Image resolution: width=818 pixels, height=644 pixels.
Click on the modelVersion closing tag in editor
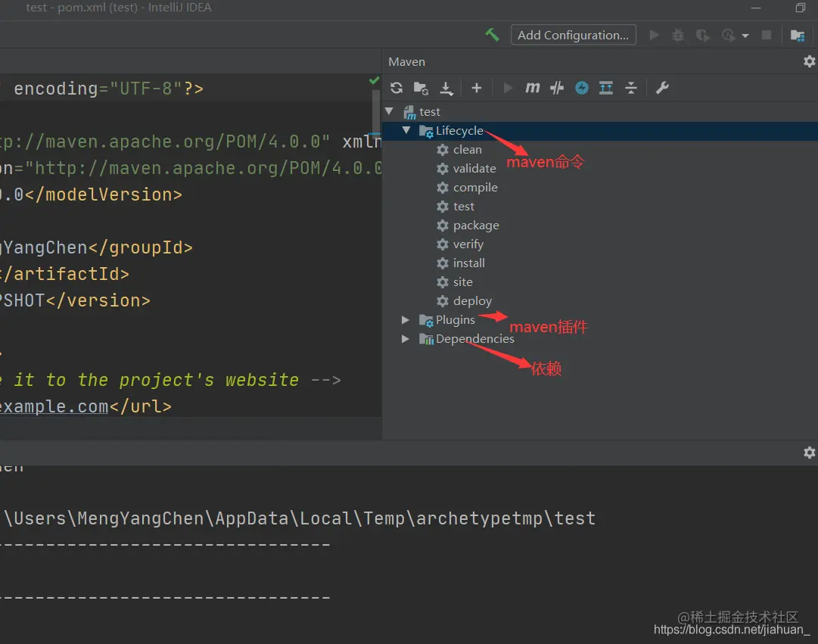pos(104,194)
